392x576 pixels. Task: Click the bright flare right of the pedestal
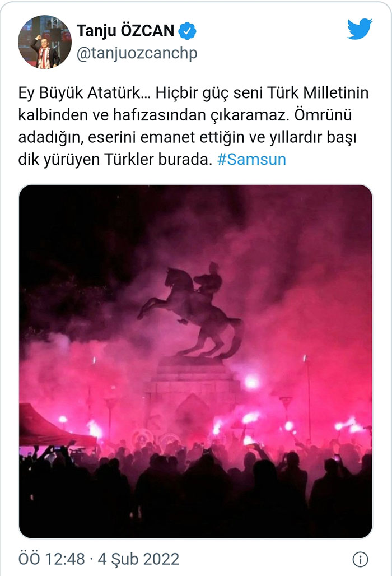click(251, 382)
